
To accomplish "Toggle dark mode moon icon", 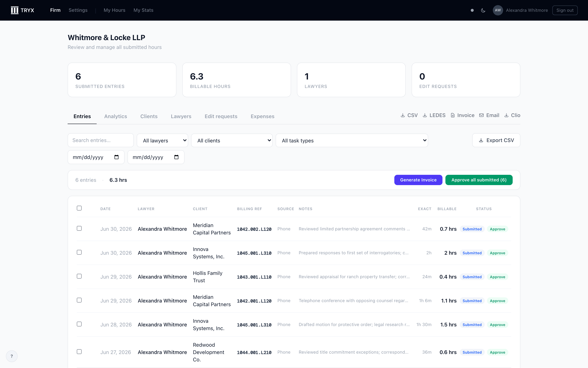I will pyautogui.click(x=483, y=10).
